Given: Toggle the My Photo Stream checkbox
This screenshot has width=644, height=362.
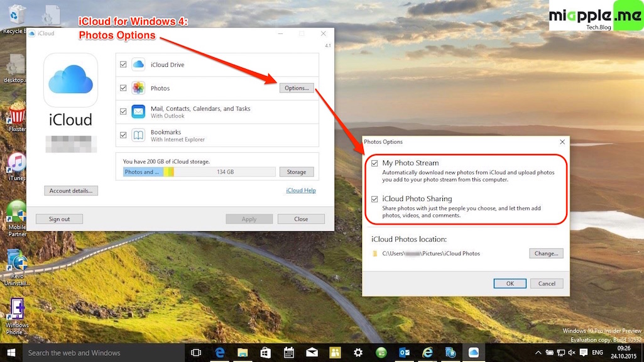Looking at the screenshot, I should point(374,163).
